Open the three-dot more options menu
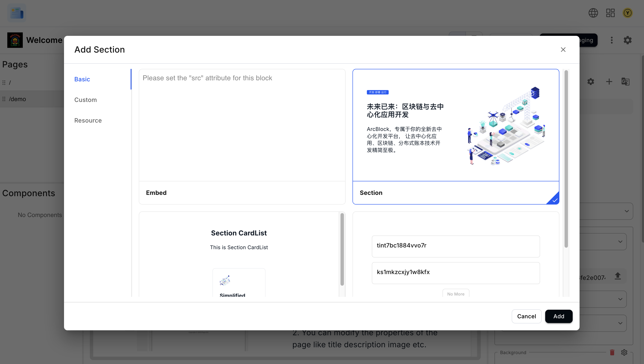 coord(612,40)
